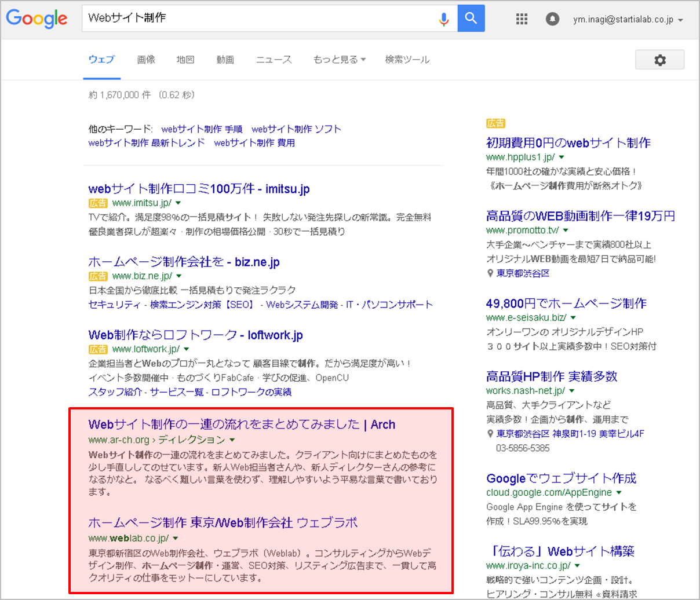Click the voice search microphone icon

[444, 19]
